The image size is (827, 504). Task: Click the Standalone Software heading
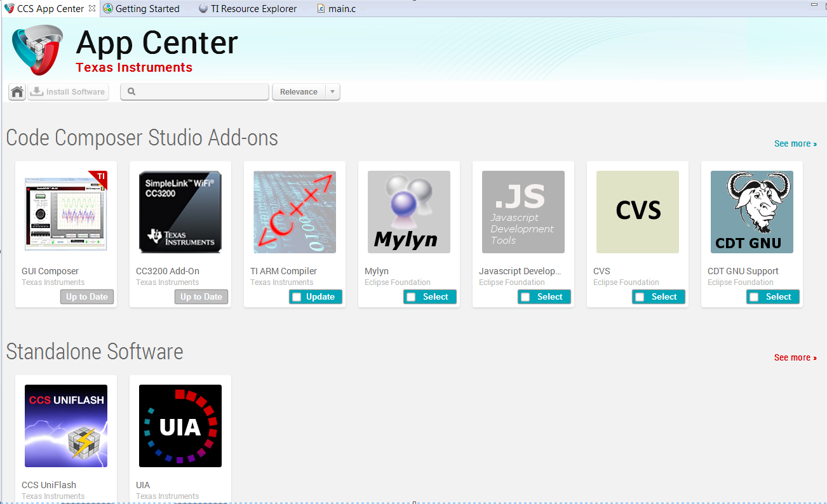click(x=95, y=352)
